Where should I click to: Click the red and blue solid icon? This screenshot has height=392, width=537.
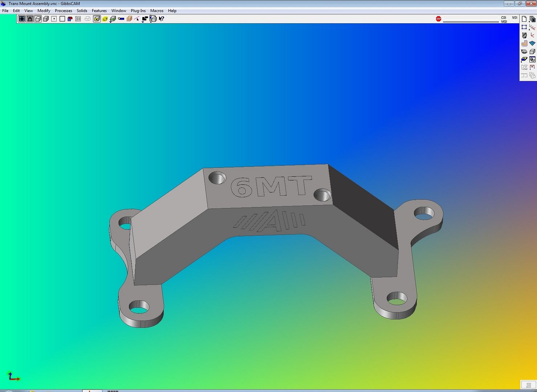[70, 19]
